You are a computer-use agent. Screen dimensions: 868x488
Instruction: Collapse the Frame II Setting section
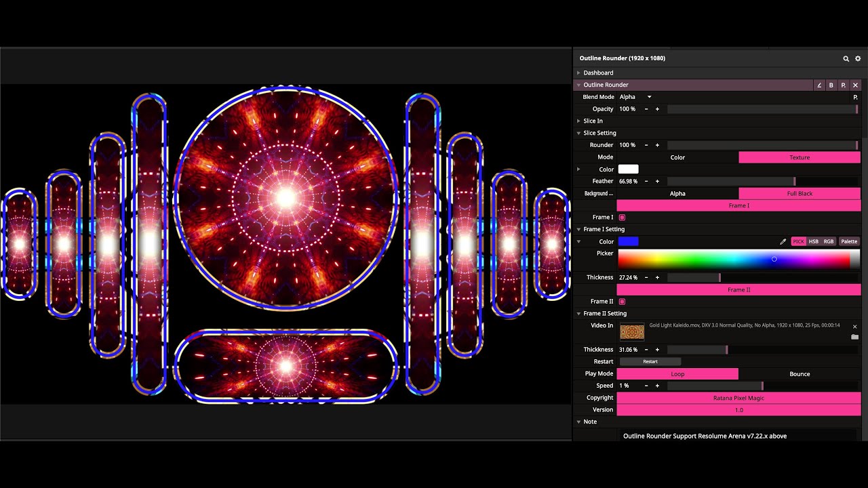578,314
